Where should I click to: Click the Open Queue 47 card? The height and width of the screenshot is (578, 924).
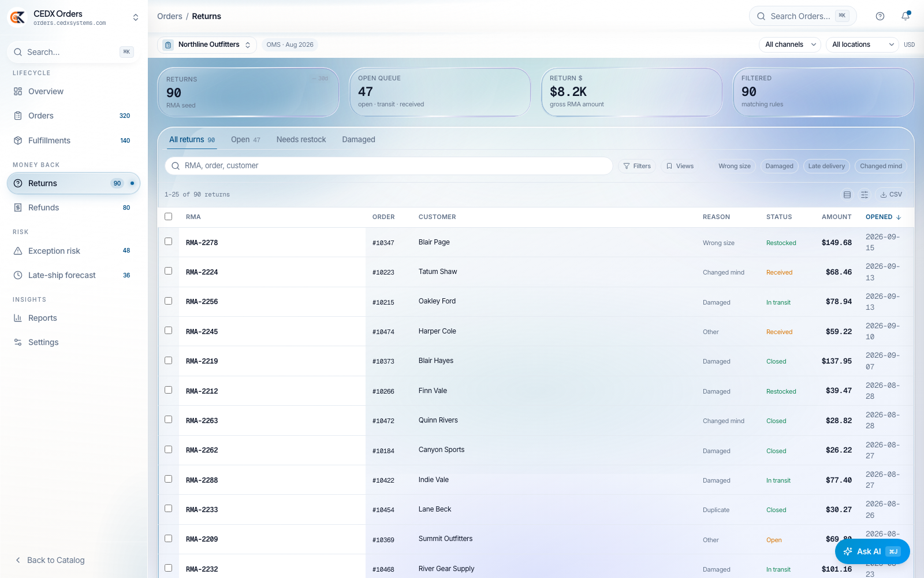[440, 92]
